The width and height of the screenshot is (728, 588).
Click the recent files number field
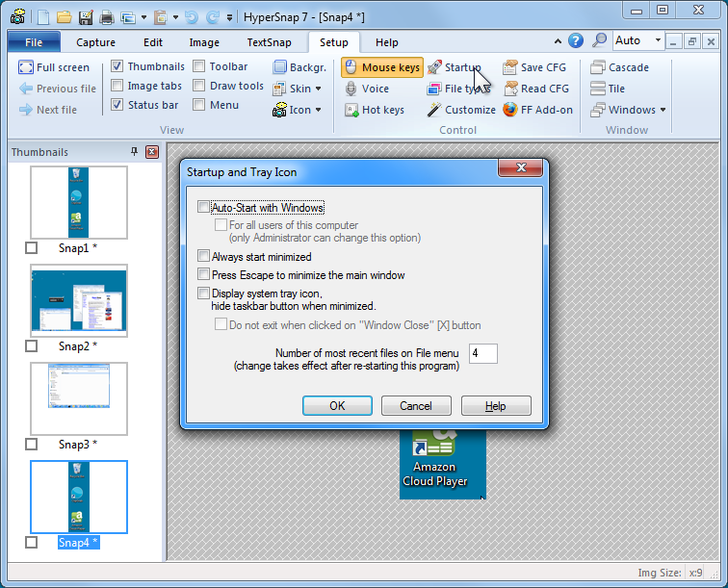tap(482, 354)
